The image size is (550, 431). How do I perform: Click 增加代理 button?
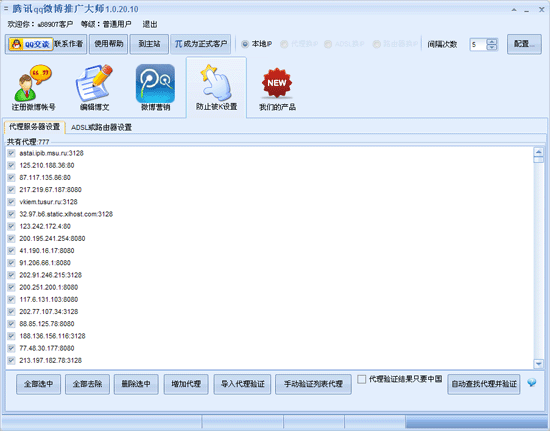click(186, 384)
